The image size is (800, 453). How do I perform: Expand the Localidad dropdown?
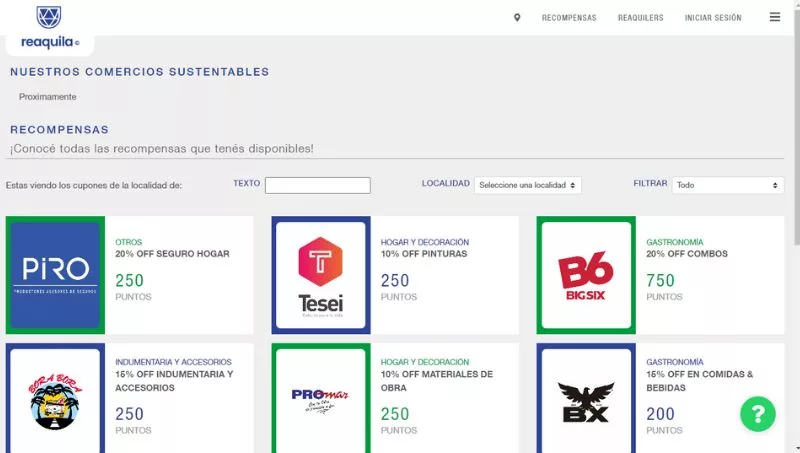[x=528, y=185]
